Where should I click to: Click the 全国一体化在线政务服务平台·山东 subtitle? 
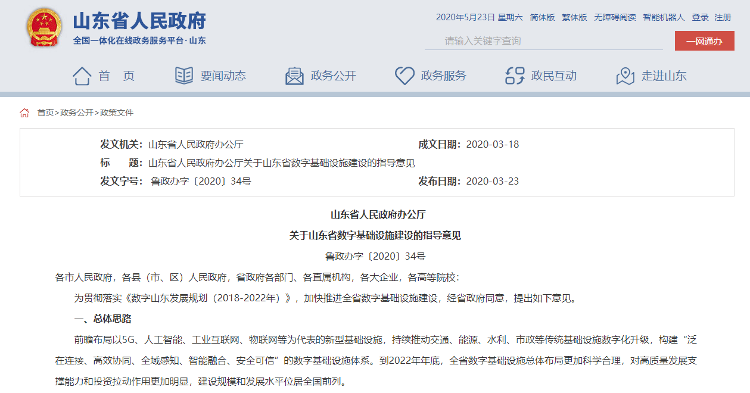click(x=139, y=41)
